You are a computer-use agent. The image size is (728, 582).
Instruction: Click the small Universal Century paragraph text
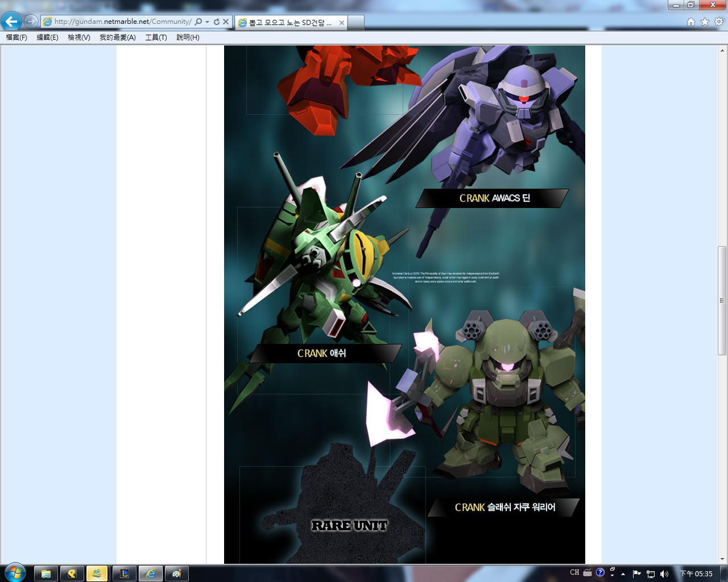click(x=446, y=277)
